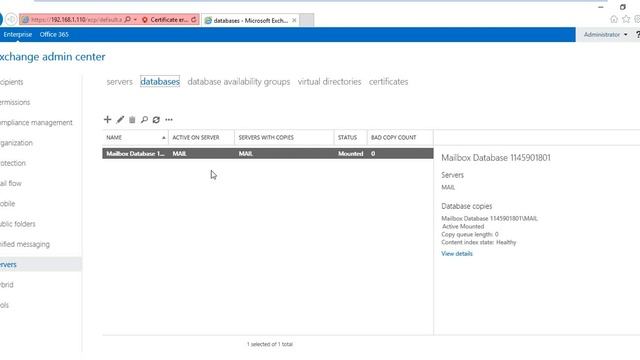This screenshot has height=360, width=640.
Task: Click the refresh icon in database toolbar
Action: pos(156,120)
